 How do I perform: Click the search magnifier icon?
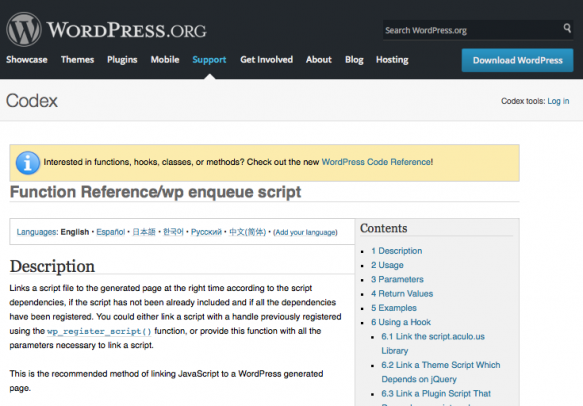[567, 28]
